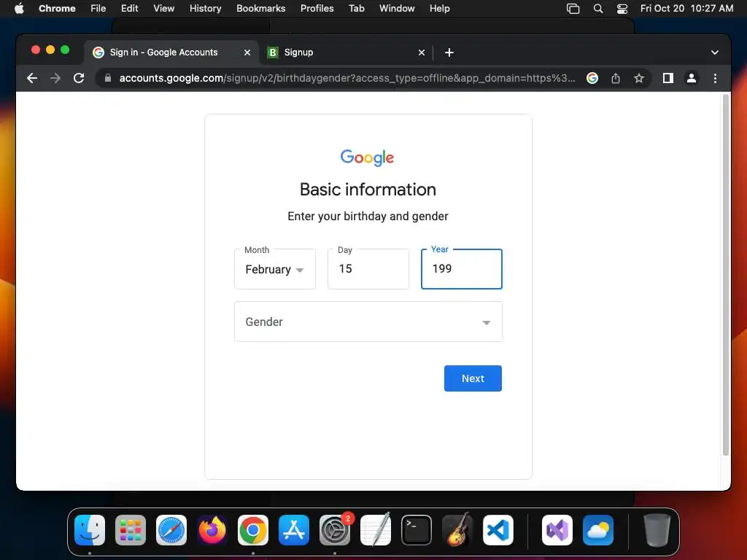Screen dimensions: 747x560
Task: Open the Chrome app menu
Action: pyautogui.click(x=57, y=8)
